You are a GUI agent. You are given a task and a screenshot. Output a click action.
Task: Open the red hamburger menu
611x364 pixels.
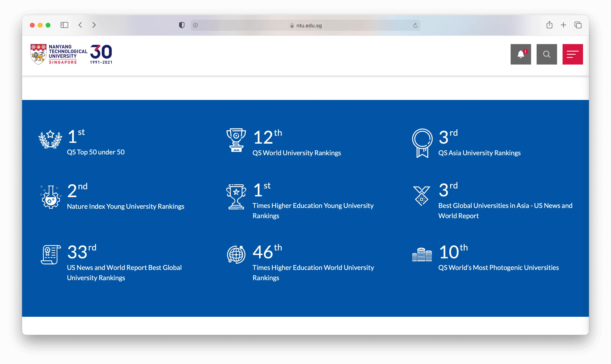click(572, 54)
